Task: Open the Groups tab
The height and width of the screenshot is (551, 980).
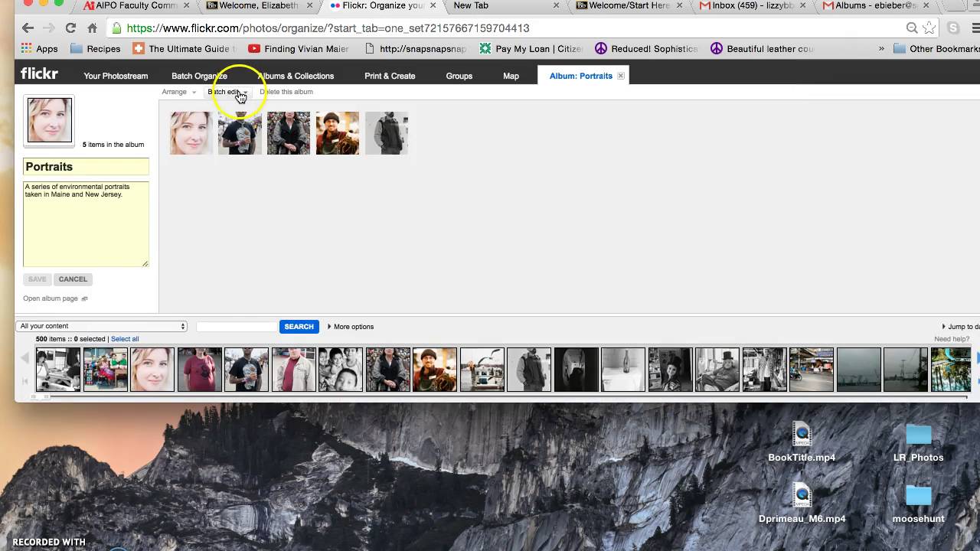Action: [459, 76]
